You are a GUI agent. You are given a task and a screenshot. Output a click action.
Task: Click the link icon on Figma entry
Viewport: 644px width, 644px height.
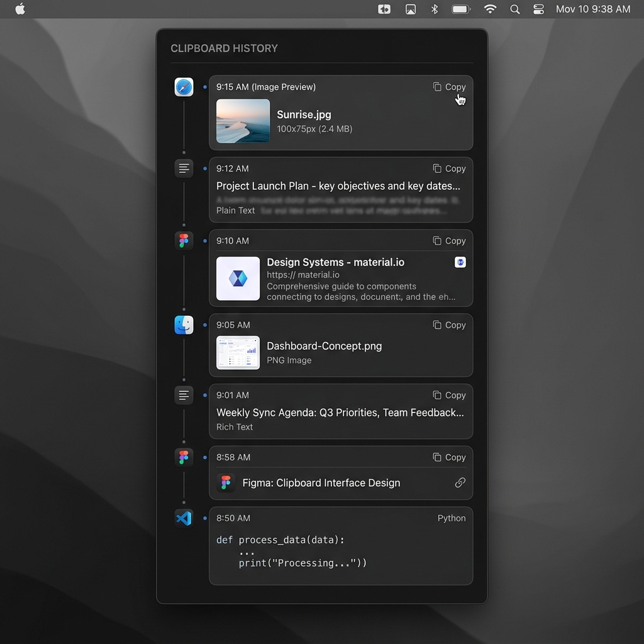click(x=460, y=482)
